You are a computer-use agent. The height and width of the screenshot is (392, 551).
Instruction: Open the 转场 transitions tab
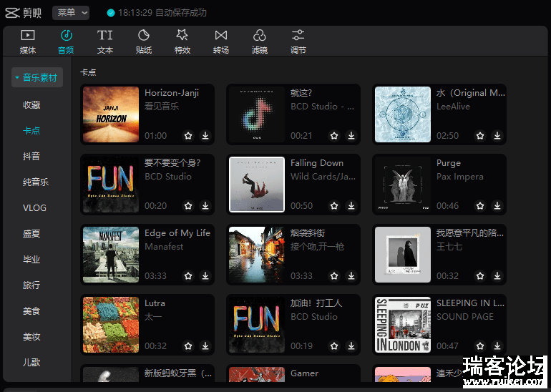click(x=220, y=41)
